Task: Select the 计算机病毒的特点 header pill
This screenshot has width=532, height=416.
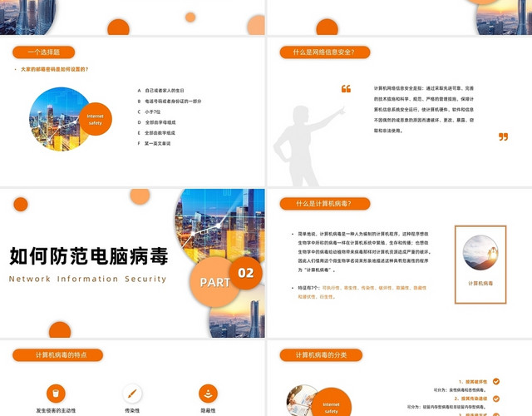Action: pyautogui.click(x=57, y=355)
